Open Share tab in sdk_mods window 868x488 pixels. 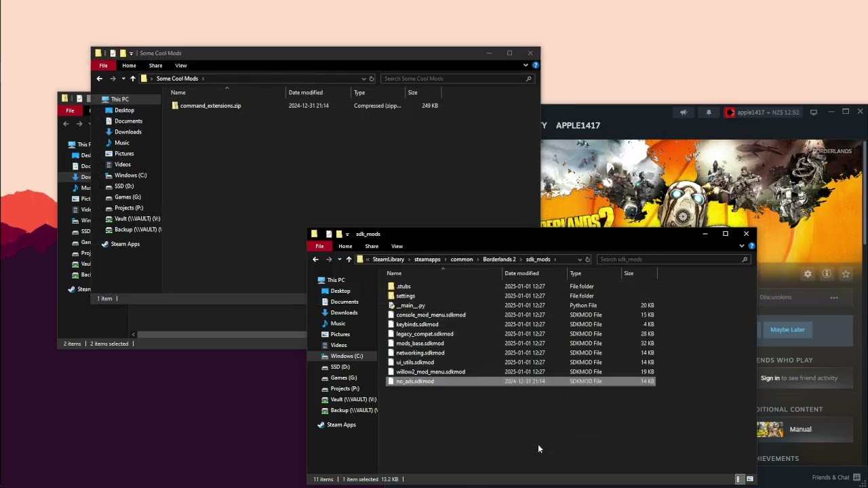(x=372, y=246)
